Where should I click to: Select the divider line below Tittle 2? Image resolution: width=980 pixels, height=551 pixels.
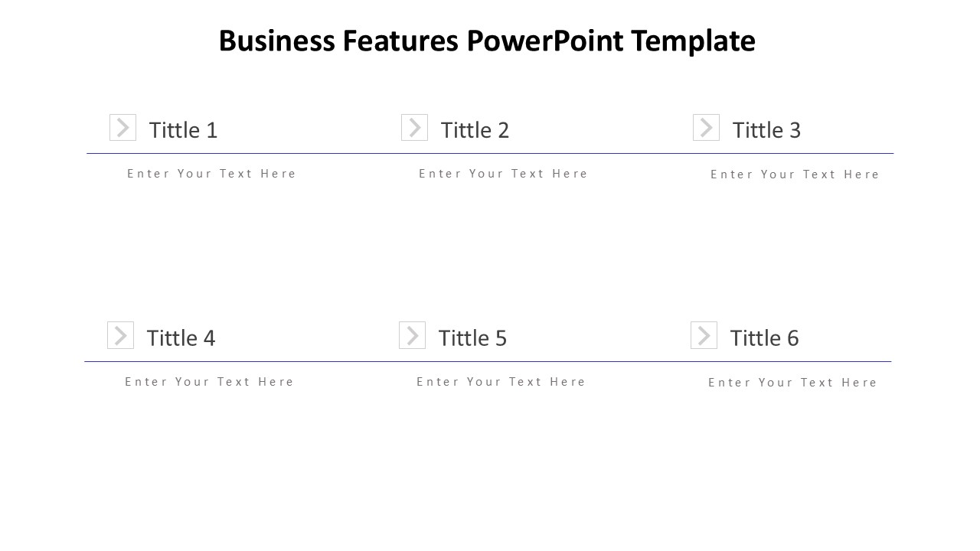pyautogui.click(x=490, y=154)
